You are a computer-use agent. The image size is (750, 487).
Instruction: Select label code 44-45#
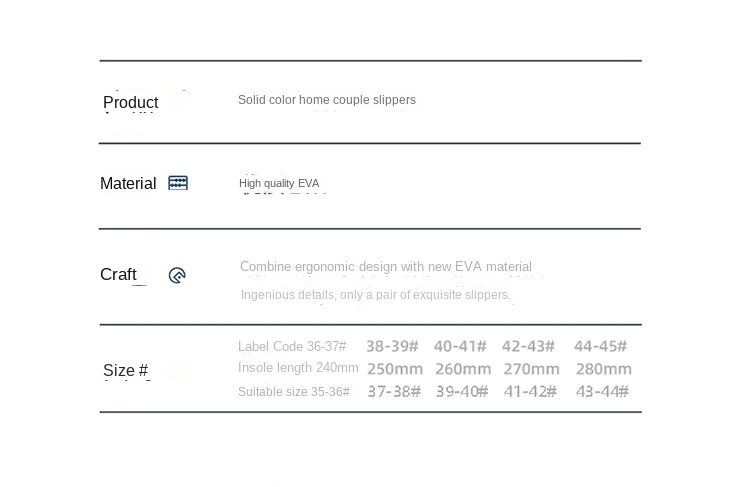point(600,346)
